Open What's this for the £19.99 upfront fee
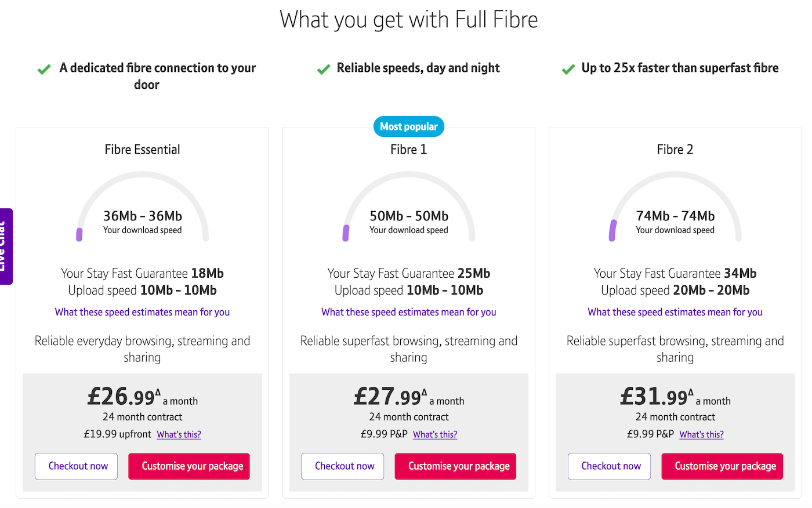Viewport: 812px width, 508px height. point(179,434)
